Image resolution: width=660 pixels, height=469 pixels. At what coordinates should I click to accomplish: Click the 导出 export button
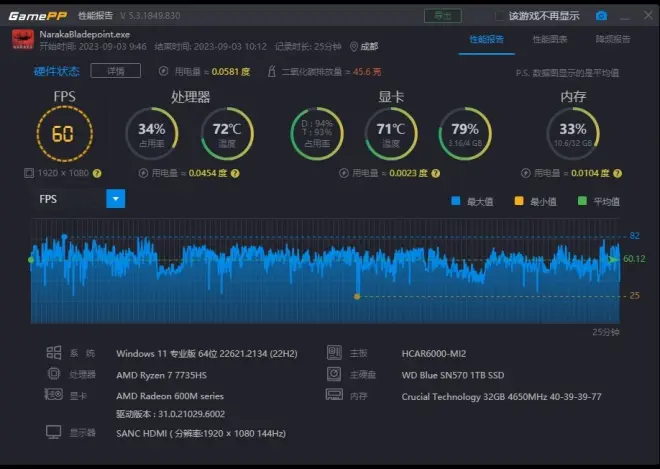(x=443, y=16)
